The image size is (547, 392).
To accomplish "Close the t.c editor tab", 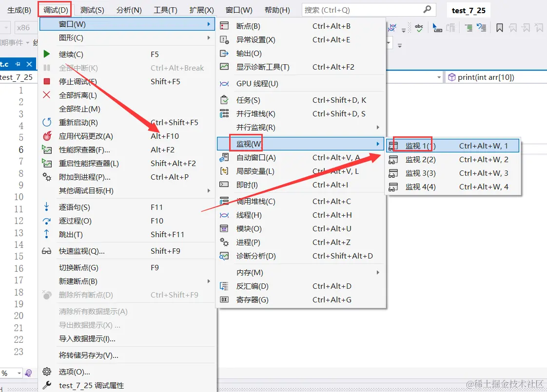I will [x=29, y=64].
